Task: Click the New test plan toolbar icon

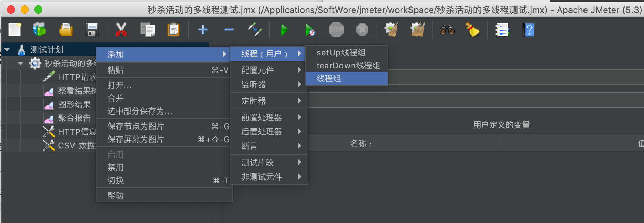Action: [14, 30]
